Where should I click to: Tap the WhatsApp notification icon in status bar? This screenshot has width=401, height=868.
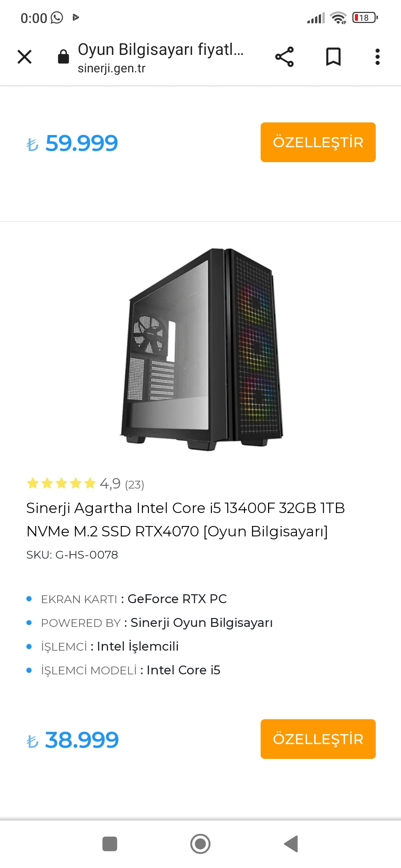(x=57, y=17)
